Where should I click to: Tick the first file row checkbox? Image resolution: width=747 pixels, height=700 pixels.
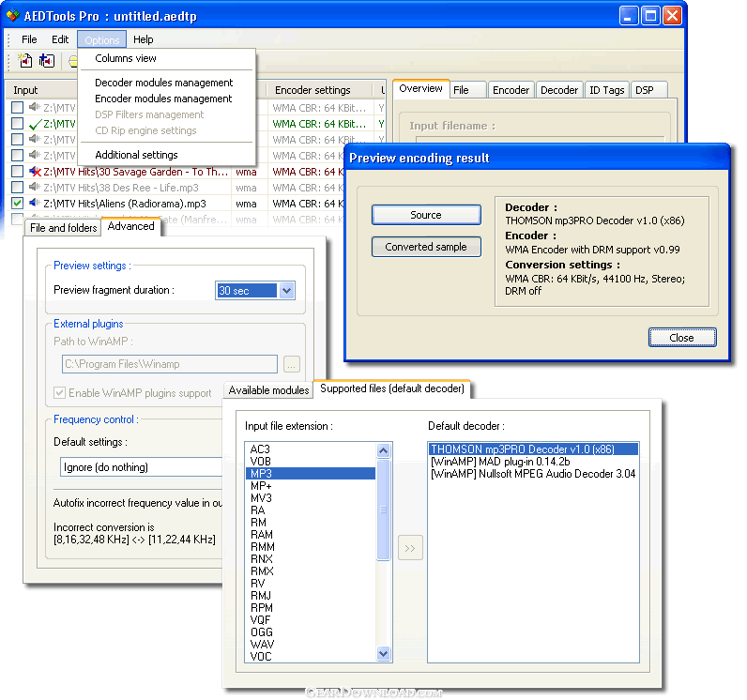point(18,108)
